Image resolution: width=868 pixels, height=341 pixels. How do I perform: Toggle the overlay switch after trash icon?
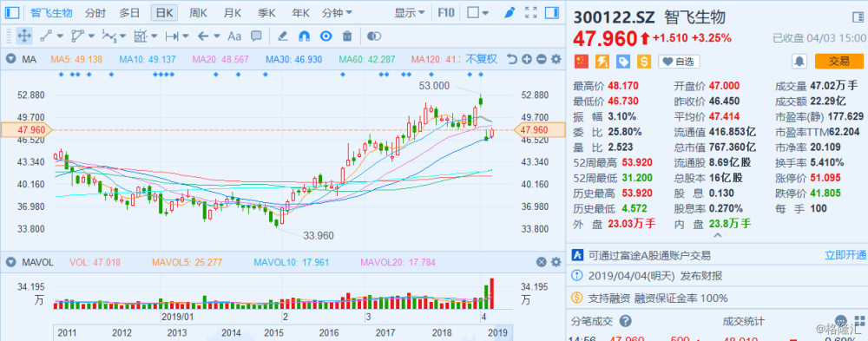point(374,36)
